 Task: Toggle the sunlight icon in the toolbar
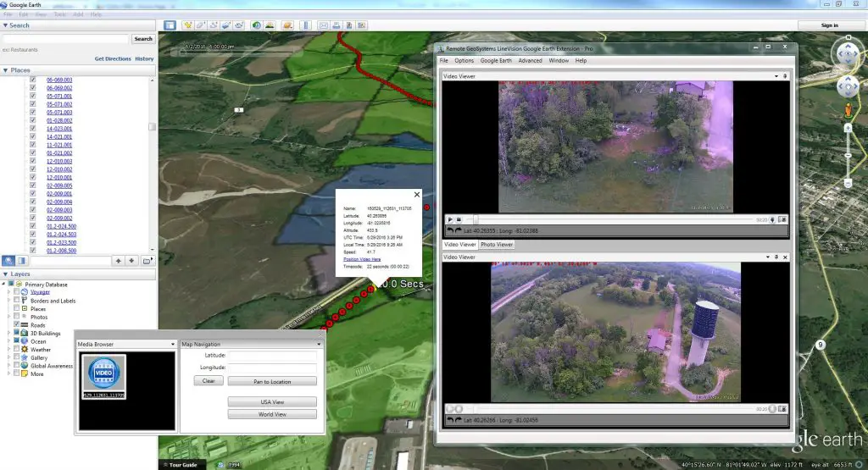(270, 25)
